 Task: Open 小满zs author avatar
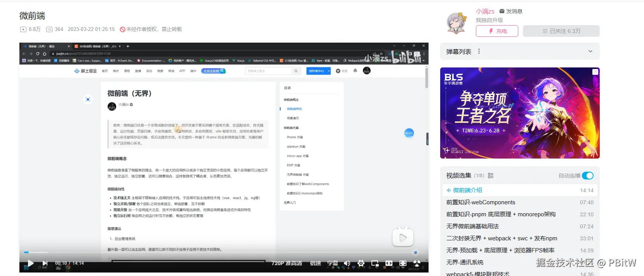457,23
